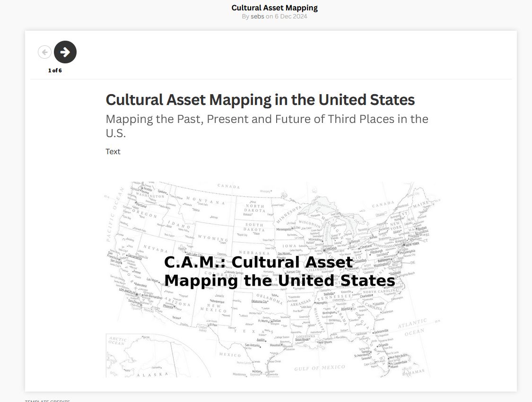Viewport: 532px width, 402px height.
Task: Click the CHICAGO city marker on map
Action: point(331,249)
